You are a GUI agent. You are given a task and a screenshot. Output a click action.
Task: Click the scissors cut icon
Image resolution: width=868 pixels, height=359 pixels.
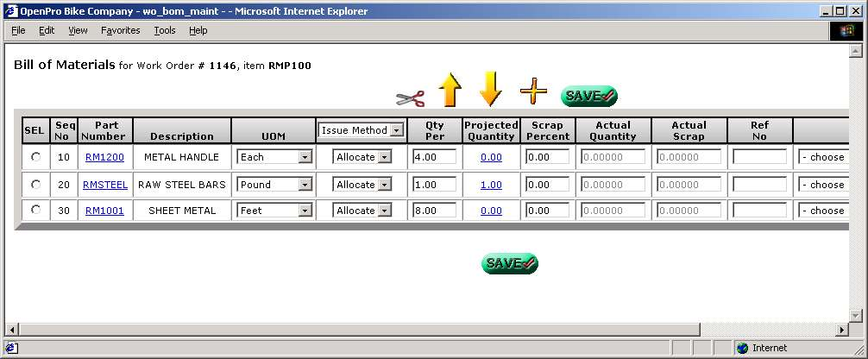coord(411,98)
